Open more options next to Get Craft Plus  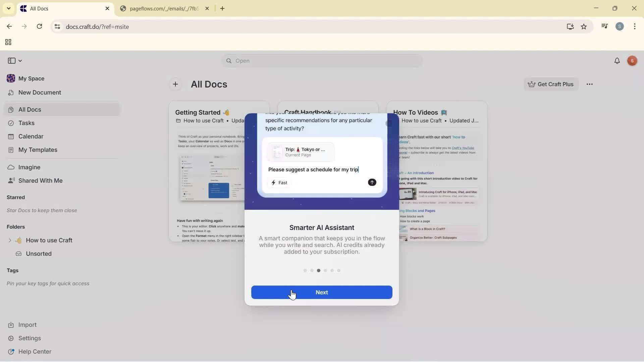[x=590, y=84]
